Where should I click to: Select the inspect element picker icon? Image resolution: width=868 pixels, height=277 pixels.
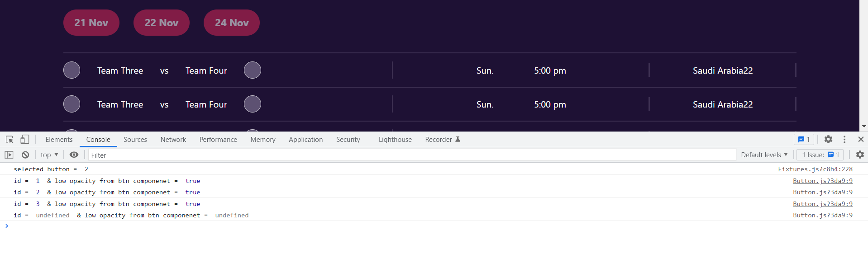tap(10, 140)
